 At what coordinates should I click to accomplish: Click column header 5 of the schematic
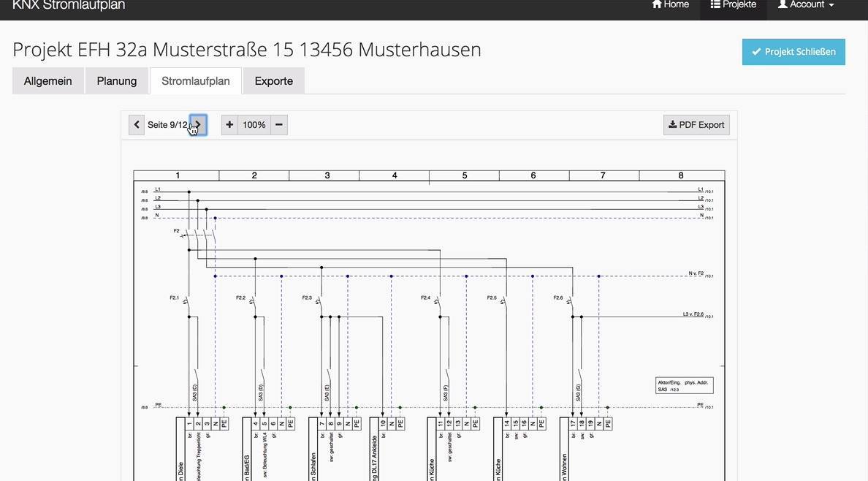click(x=465, y=175)
